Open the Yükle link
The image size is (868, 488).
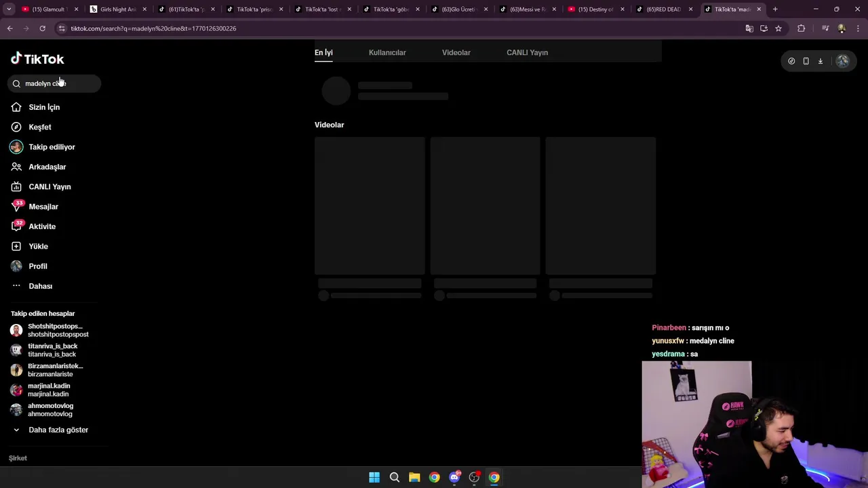[38, 246]
